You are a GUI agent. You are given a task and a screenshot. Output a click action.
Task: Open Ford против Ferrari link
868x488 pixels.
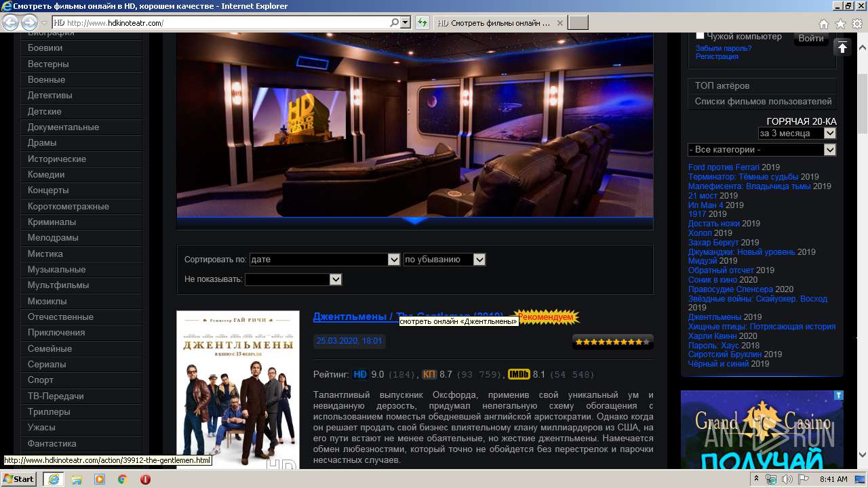coord(724,167)
